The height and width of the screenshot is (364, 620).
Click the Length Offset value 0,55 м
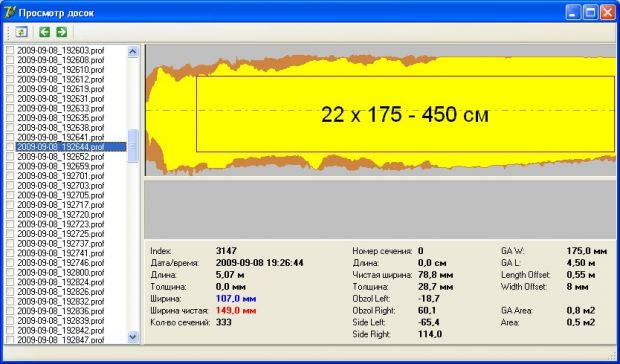pos(581,274)
